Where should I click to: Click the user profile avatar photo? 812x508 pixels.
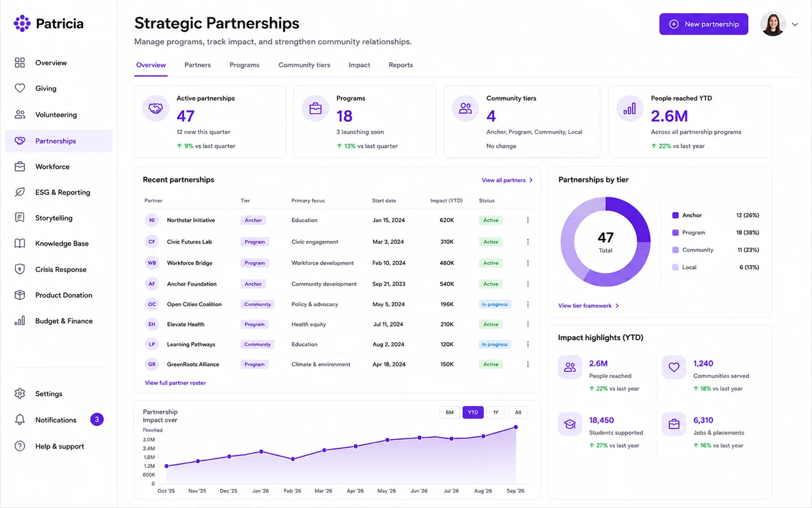(773, 24)
